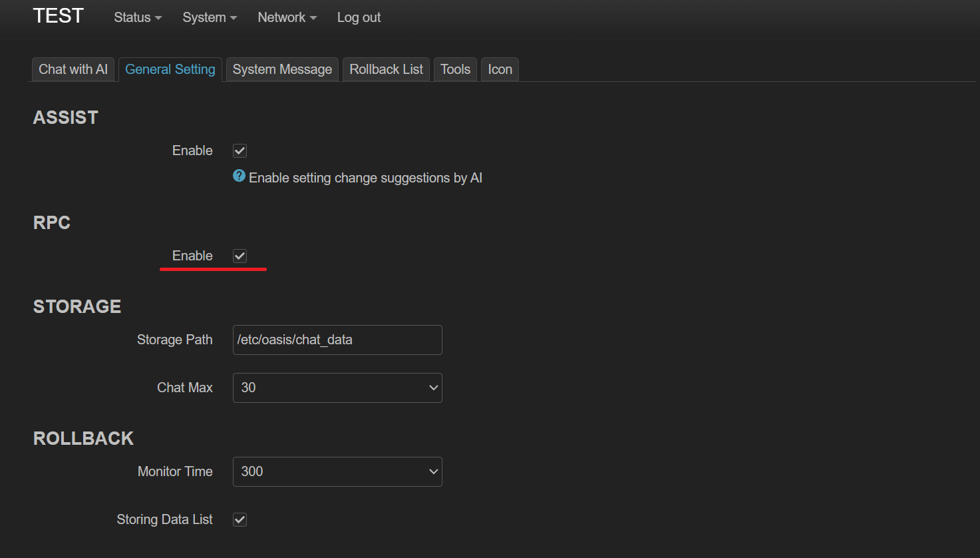Click the Monitor Time dropdown arrow

coord(433,471)
